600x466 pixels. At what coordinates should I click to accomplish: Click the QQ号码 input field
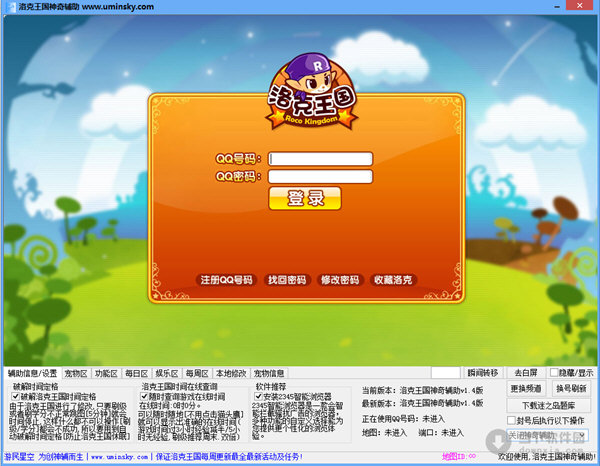[x=320, y=159]
